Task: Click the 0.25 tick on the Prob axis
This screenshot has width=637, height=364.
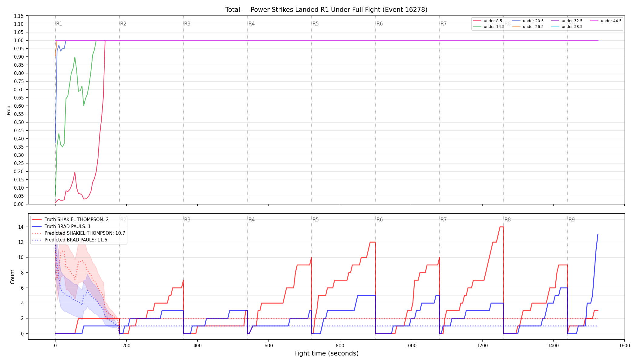Action: coord(19,163)
